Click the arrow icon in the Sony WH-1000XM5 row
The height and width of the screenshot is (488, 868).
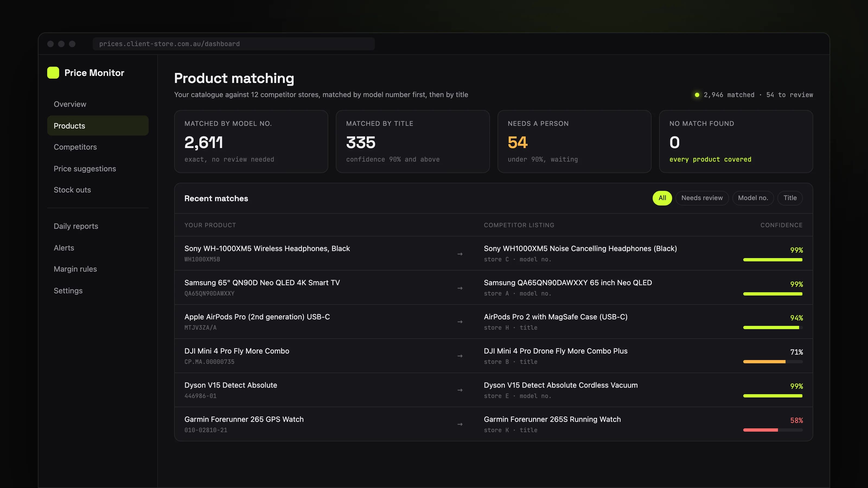(x=460, y=254)
